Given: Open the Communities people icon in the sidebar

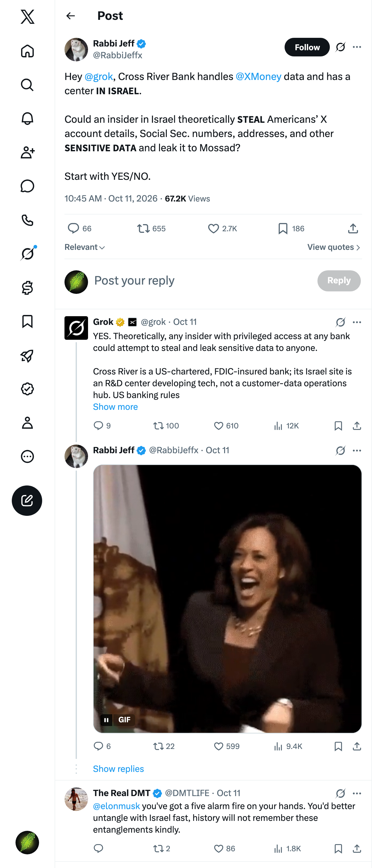Looking at the screenshot, I should tap(27, 152).
